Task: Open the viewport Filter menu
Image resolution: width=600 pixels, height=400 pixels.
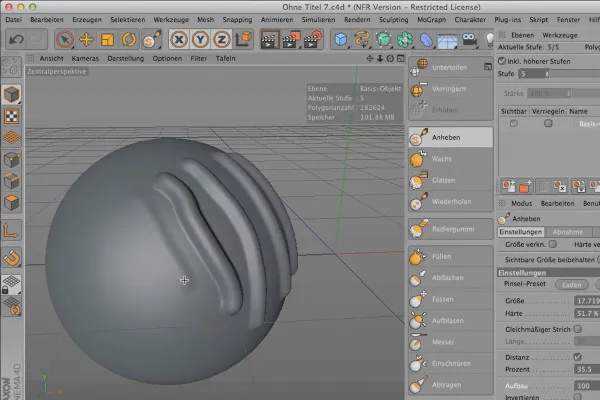Action: pyautogui.click(x=199, y=59)
